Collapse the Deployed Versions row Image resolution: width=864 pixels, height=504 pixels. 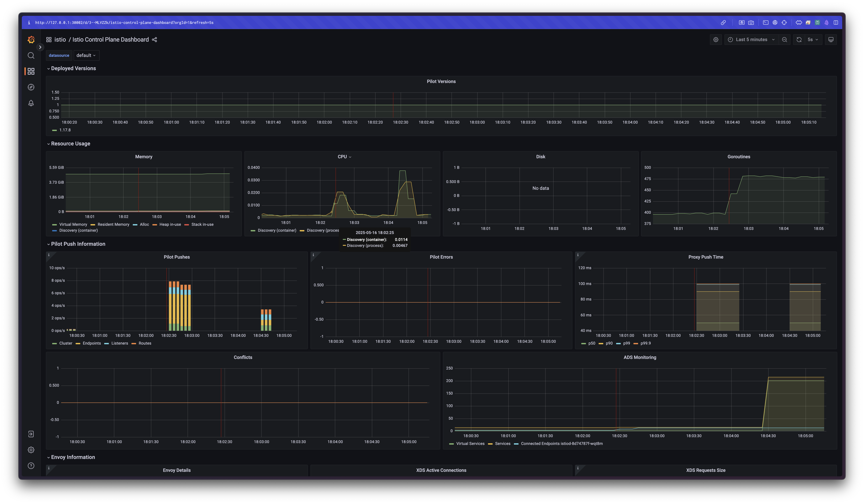(x=73, y=68)
